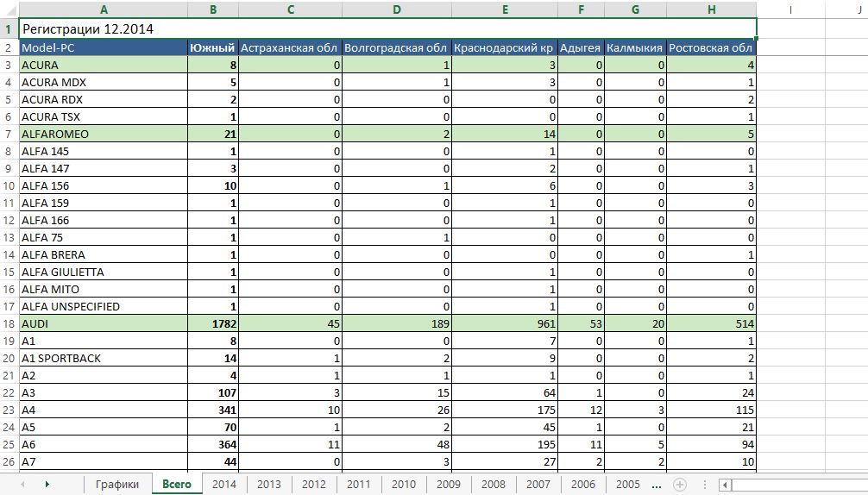Click horizontal scrollbar left arrow
868x495 pixels.
tap(725, 485)
